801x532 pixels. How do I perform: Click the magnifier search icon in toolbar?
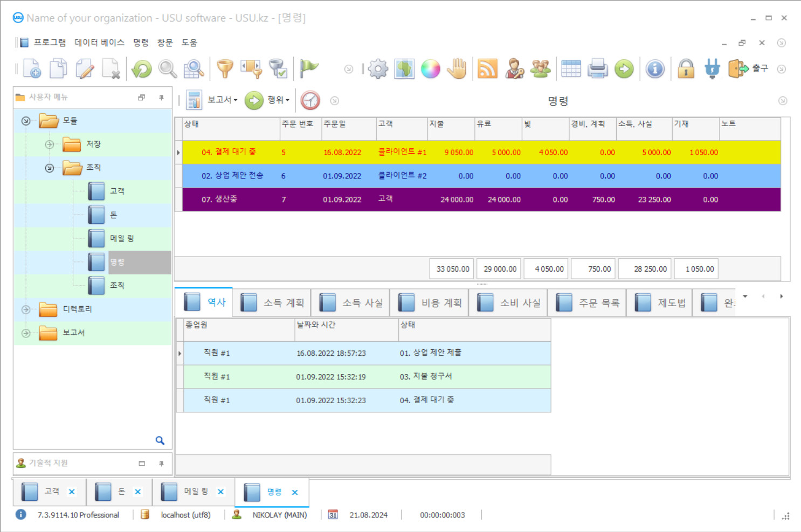coord(168,69)
